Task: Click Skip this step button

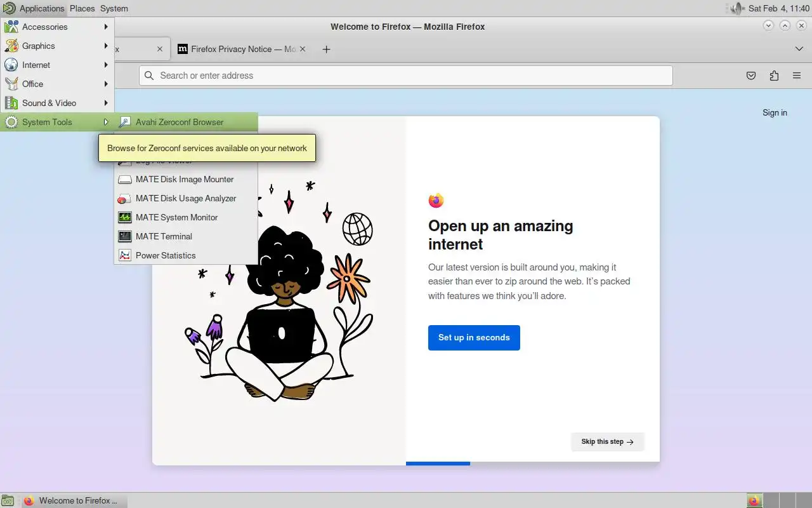Action: click(x=608, y=441)
